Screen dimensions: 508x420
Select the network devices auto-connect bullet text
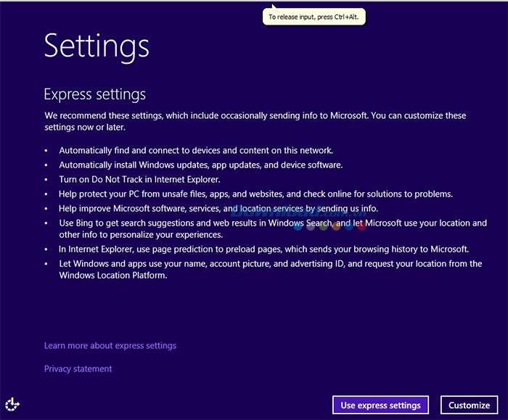196,150
